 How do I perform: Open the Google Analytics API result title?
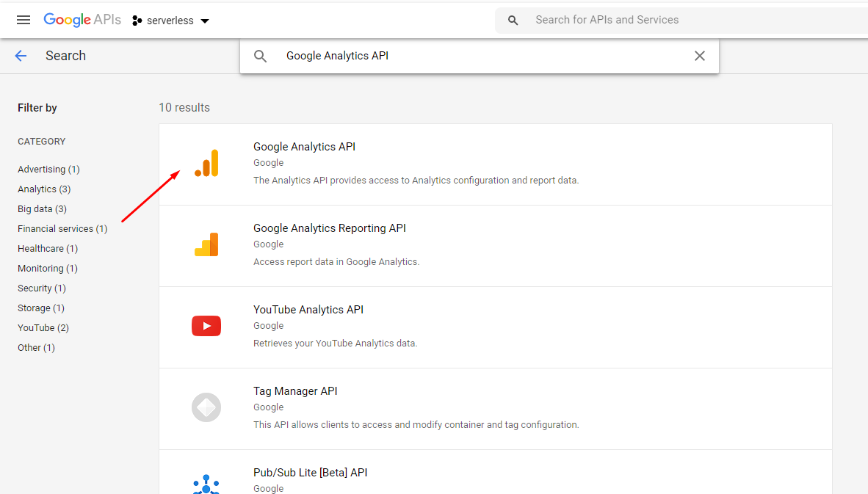pyautogui.click(x=305, y=147)
